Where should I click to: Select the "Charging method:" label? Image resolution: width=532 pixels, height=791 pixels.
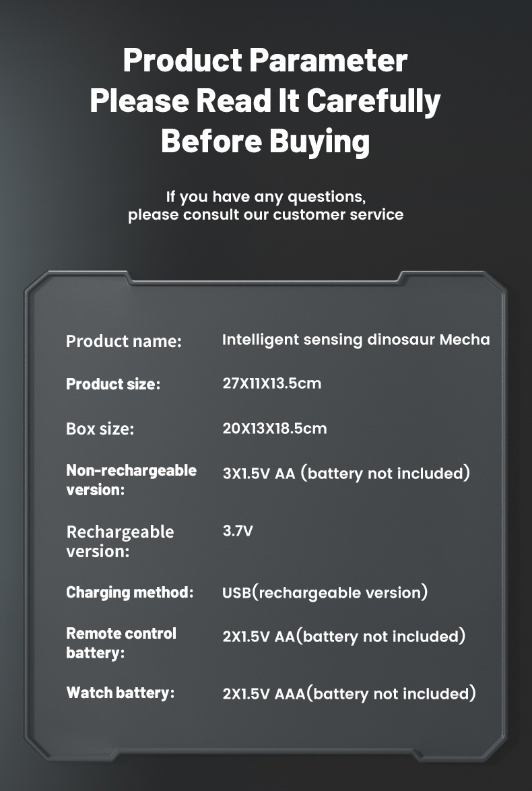click(129, 593)
